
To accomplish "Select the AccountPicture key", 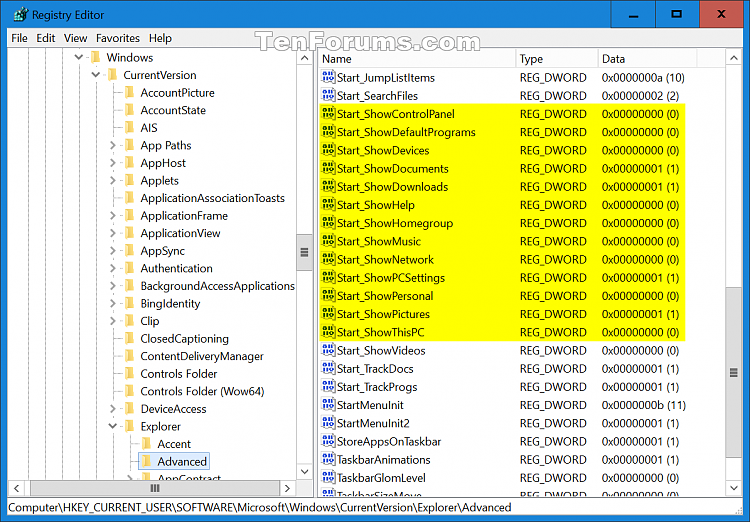I will click(177, 92).
